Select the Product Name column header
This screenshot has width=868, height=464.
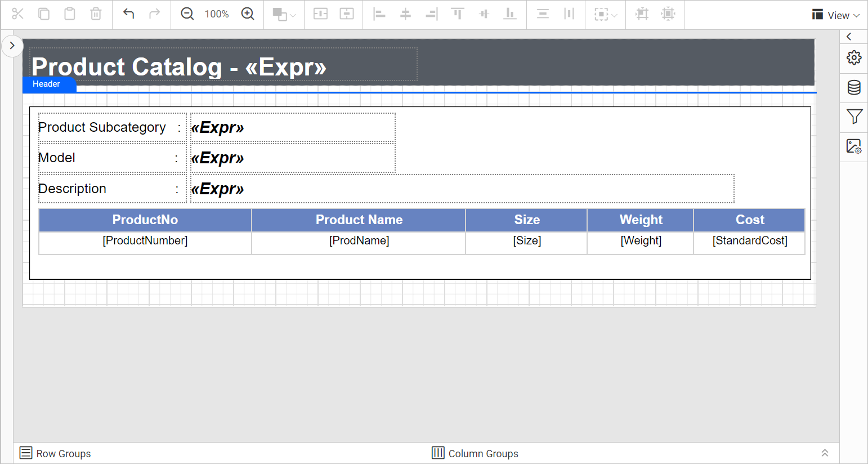[359, 220]
